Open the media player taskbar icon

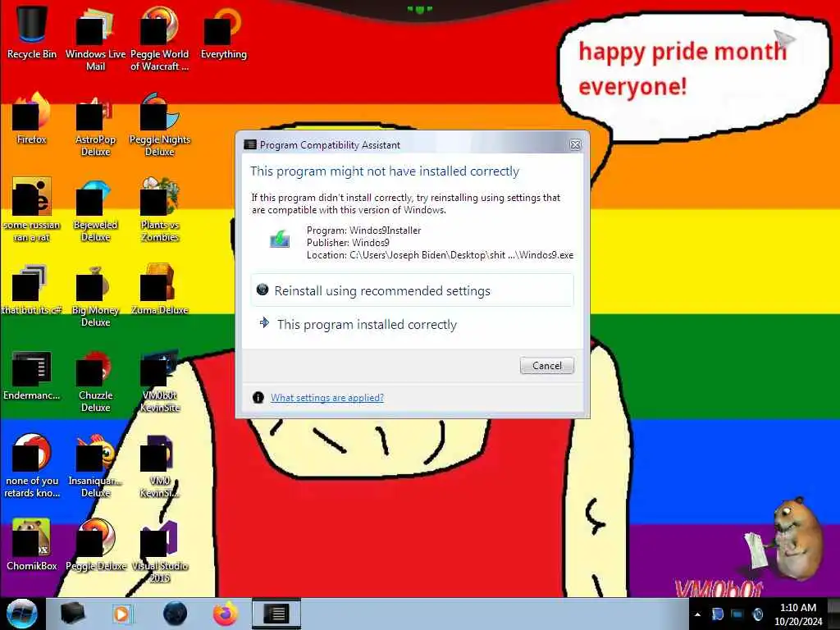click(121, 614)
